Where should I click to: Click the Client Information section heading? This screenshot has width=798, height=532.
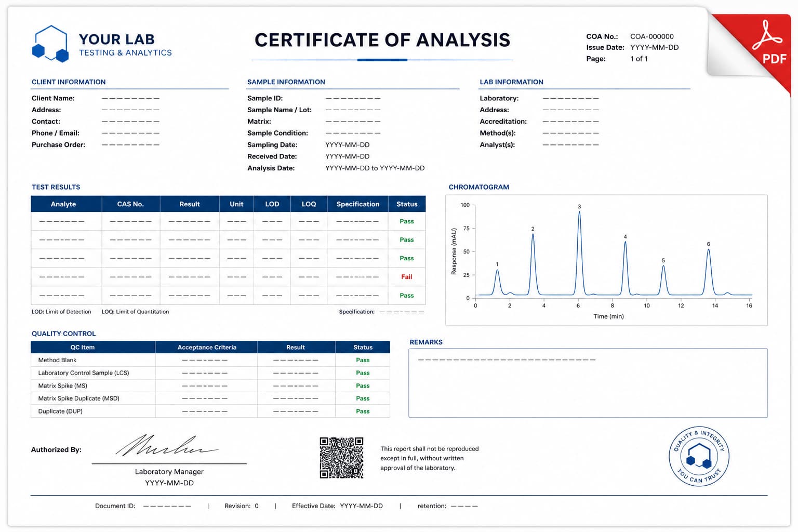click(x=69, y=82)
